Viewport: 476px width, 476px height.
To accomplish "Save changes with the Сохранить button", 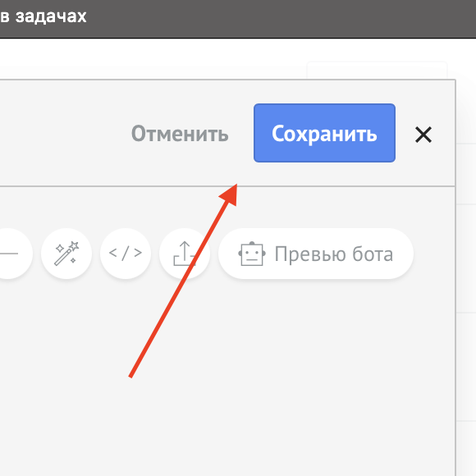I will (324, 133).
